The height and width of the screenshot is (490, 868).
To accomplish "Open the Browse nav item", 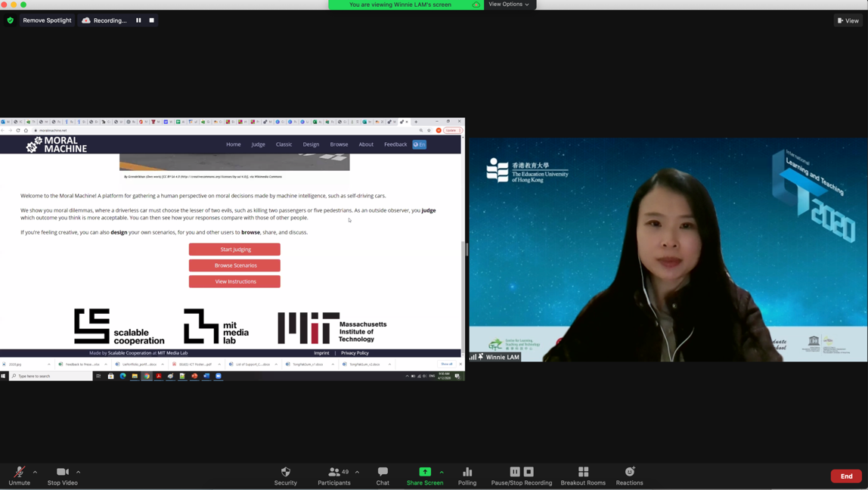I will point(339,144).
